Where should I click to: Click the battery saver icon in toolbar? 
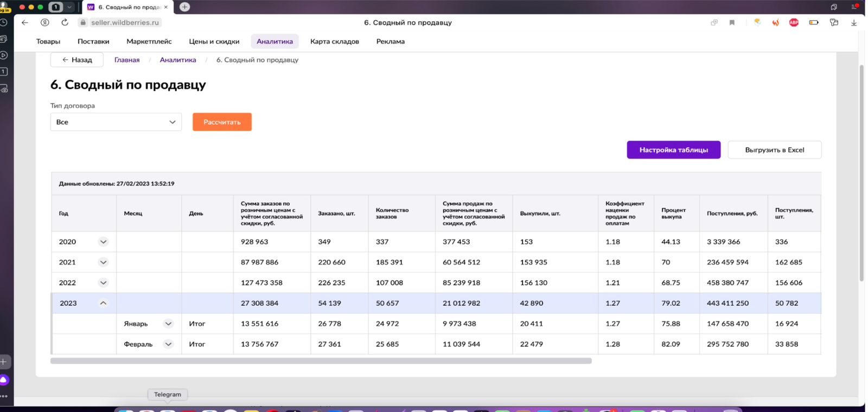[x=814, y=23]
